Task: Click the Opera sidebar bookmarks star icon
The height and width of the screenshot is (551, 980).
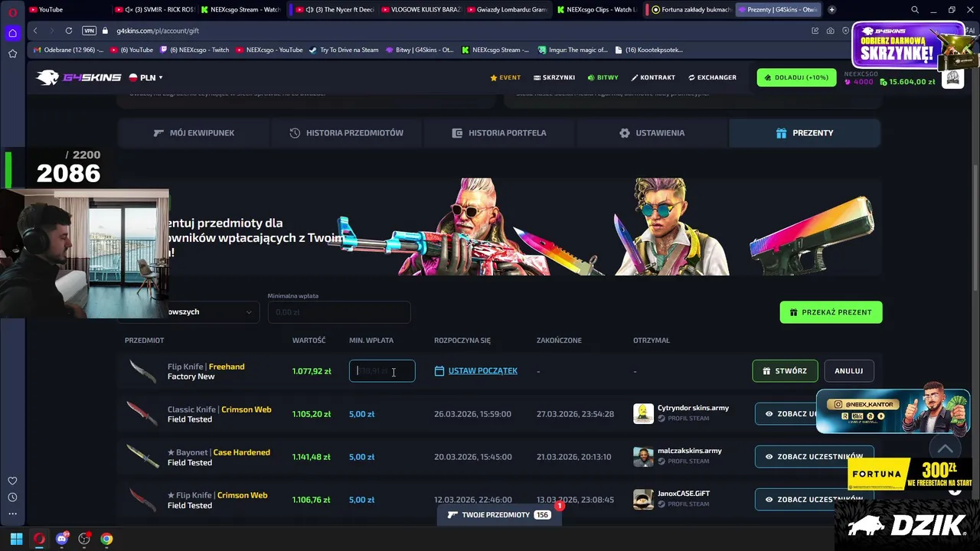Action: (x=12, y=54)
